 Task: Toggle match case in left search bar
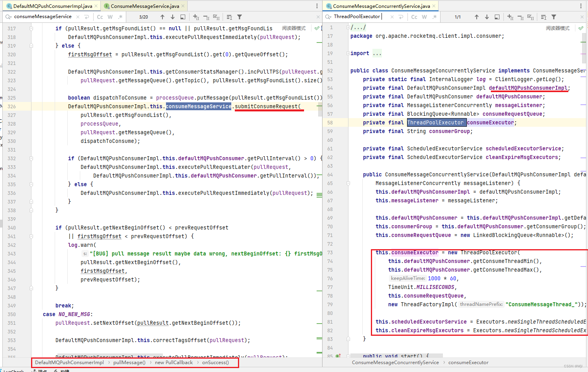pos(100,17)
